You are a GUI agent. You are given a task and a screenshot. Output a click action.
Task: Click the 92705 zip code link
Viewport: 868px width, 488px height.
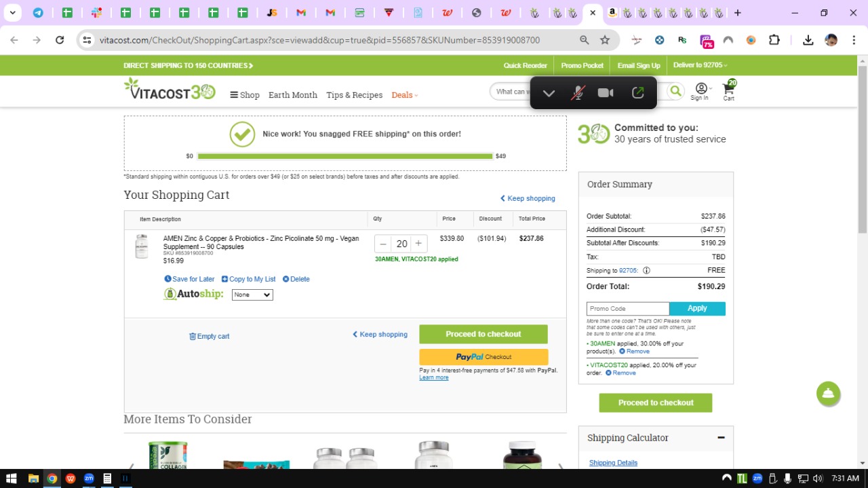point(628,270)
